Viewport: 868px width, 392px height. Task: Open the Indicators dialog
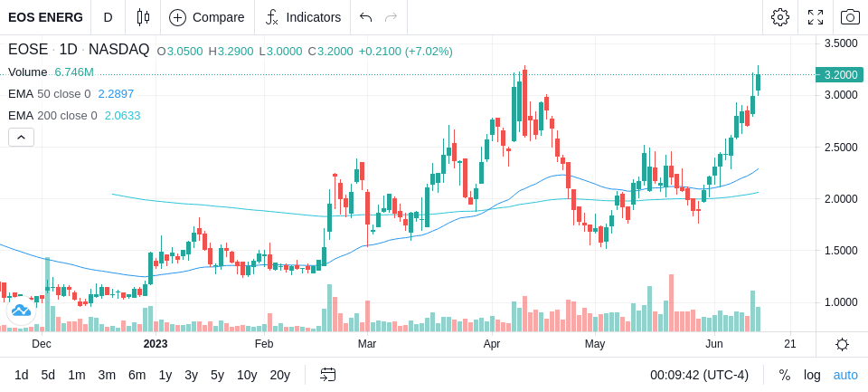tap(303, 17)
